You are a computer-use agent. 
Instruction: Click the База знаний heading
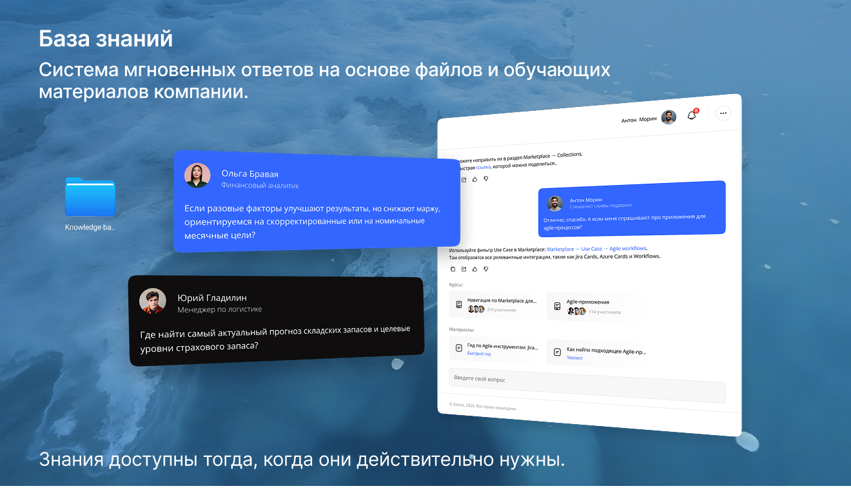tap(106, 39)
